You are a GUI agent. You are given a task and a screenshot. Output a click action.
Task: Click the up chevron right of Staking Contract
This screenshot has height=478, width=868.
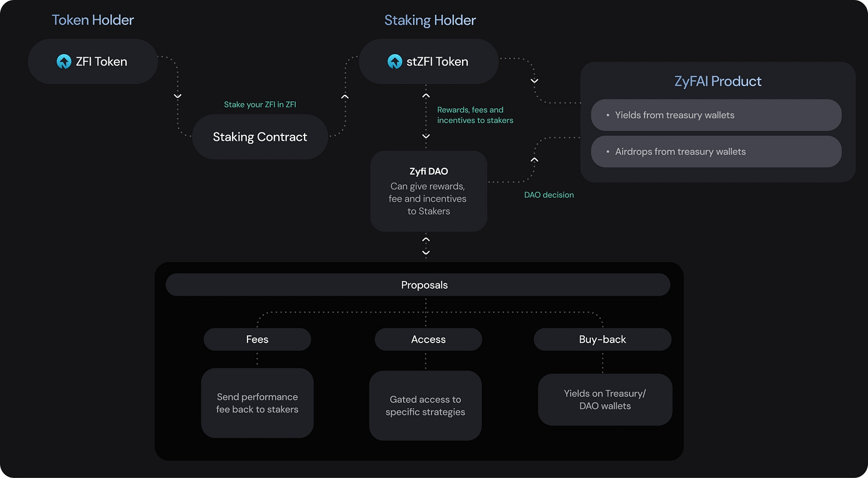pos(345,96)
